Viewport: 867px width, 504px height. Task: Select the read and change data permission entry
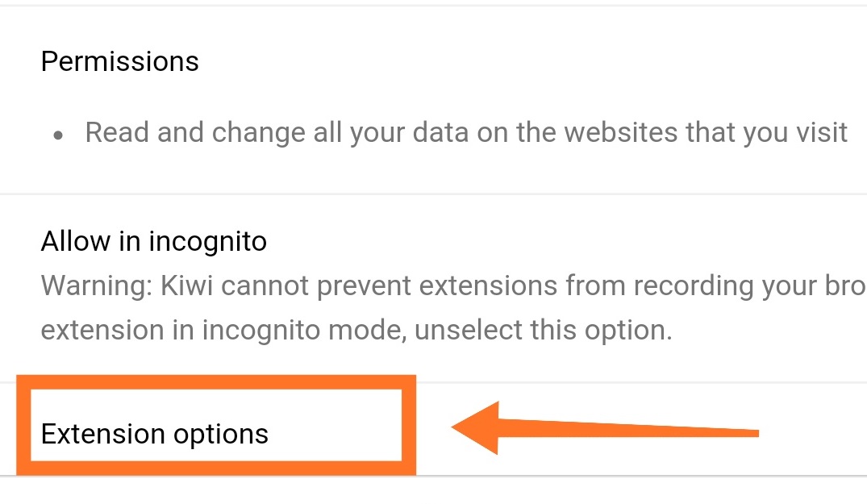[x=466, y=131]
